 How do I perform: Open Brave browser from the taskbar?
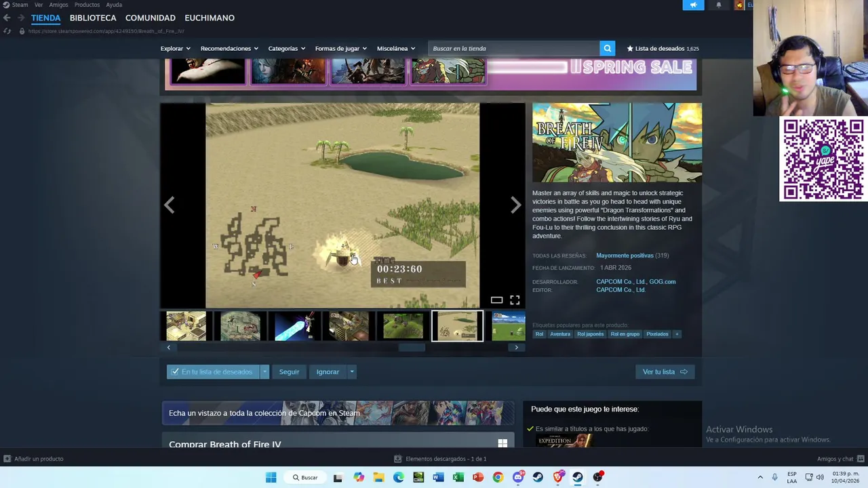(558, 477)
